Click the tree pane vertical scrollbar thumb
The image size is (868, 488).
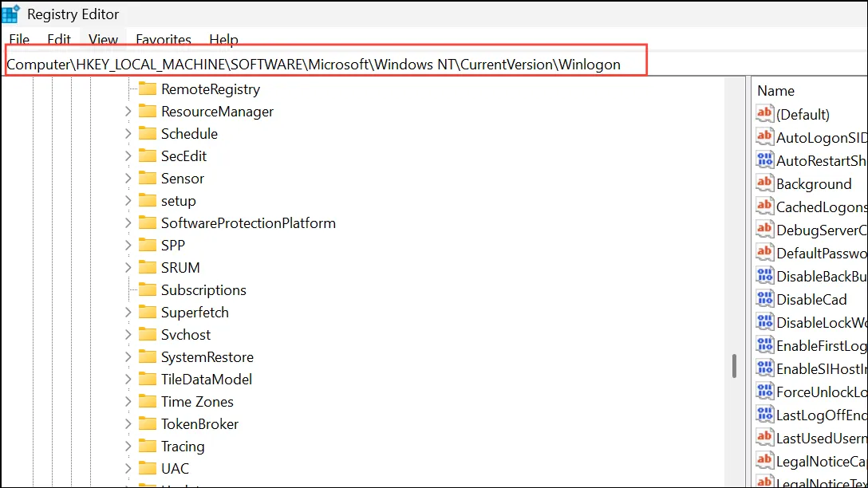(x=734, y=366)
